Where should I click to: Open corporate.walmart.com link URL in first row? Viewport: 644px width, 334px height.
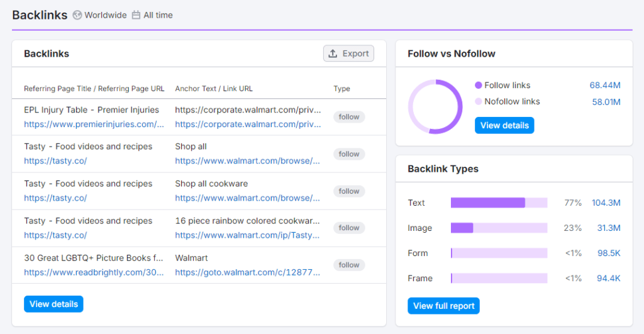pos(248,124)
